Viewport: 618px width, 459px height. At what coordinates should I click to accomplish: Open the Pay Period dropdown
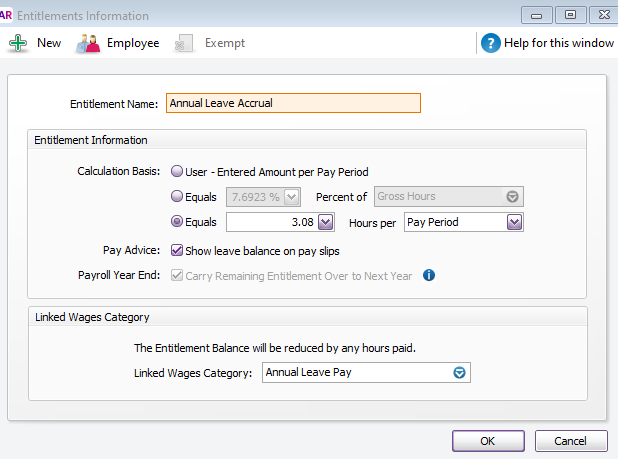coord(514,222)
